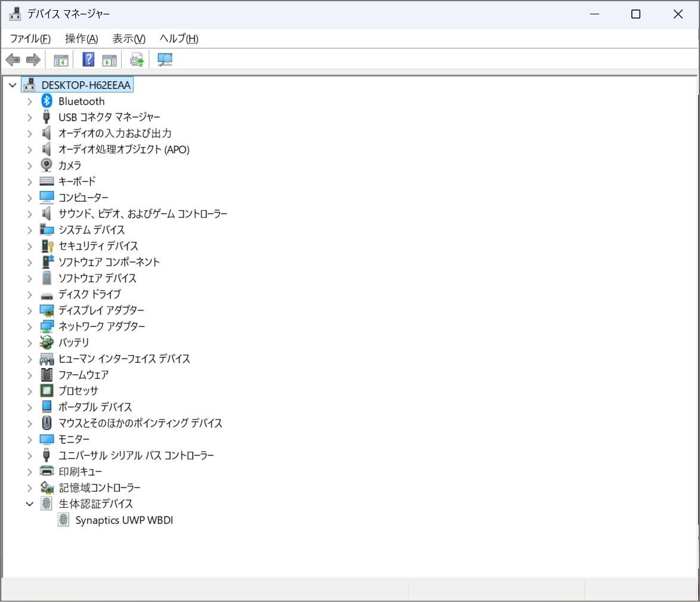This screenshot has width=700, height=602.
Task: Open the 操作 menu
Action: point(81,38)
